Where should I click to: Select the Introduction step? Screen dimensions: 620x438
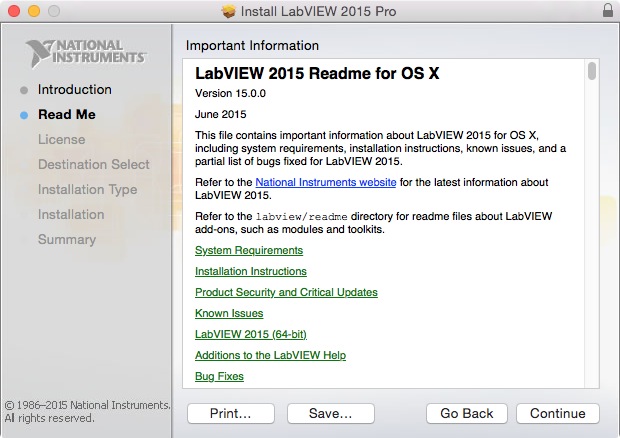tap(74, 89)
